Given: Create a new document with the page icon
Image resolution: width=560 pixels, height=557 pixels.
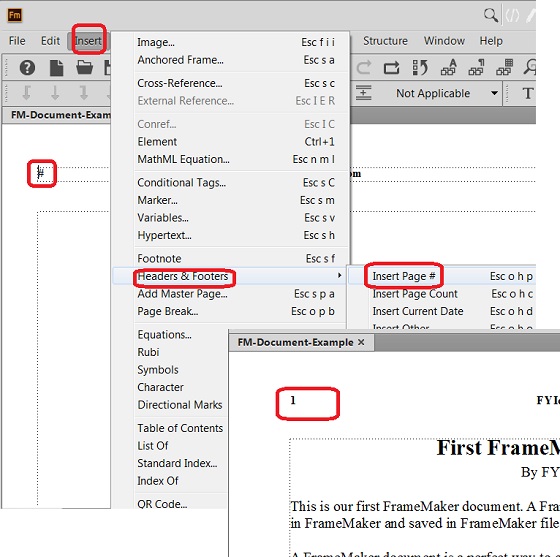Looking at the screenshot, I should pos(56,67).
